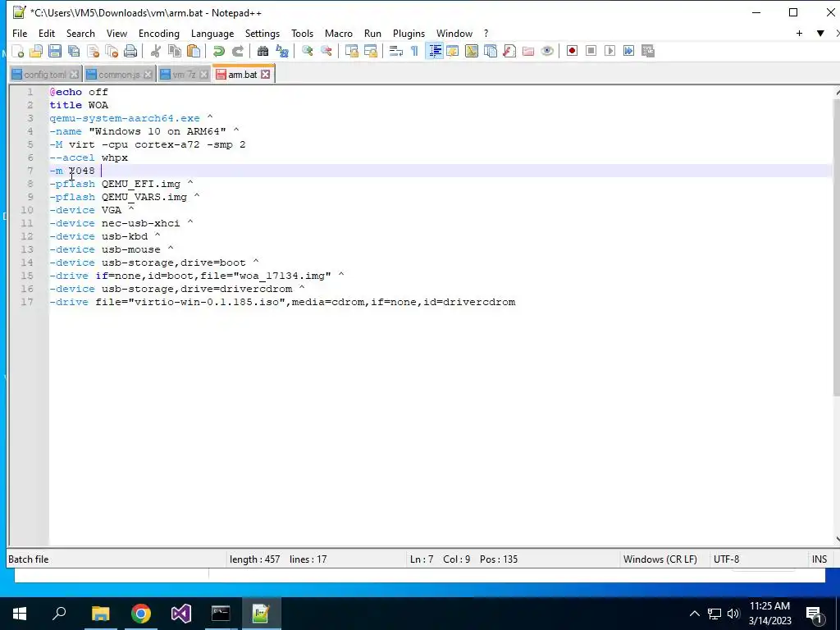Save the current file via toolbar
Screen dimensions: 840x630
(x=55, y=51)
